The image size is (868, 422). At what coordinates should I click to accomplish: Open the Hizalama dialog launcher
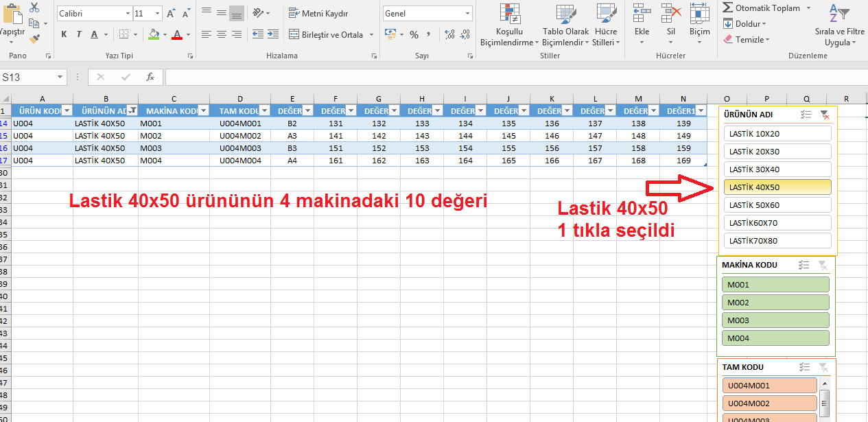374,56
